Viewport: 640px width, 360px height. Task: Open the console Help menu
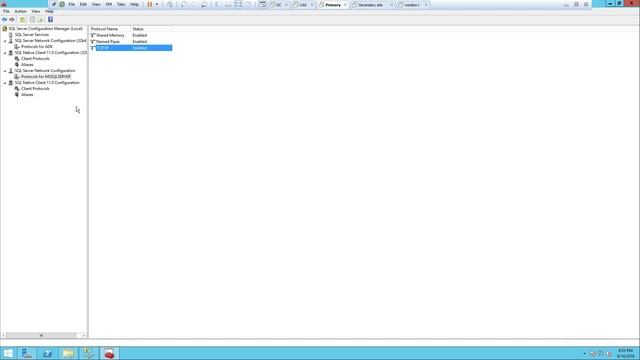tap(49, 11)
